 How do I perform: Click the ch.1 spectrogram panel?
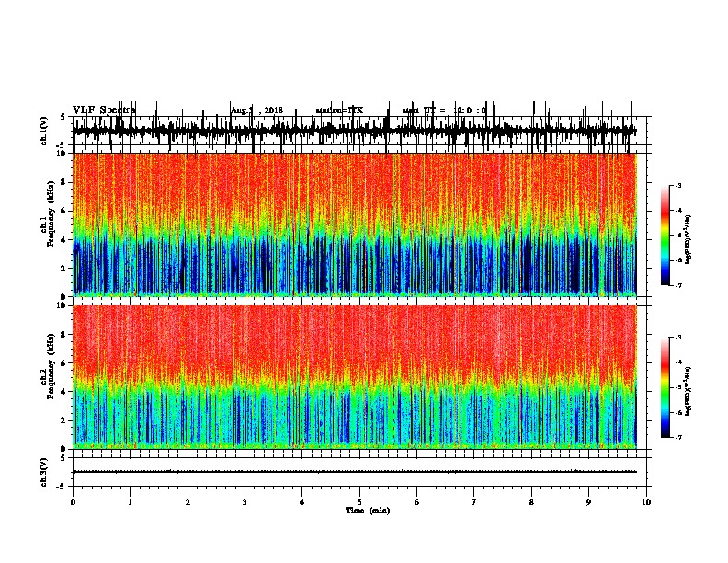coord(354,224)
